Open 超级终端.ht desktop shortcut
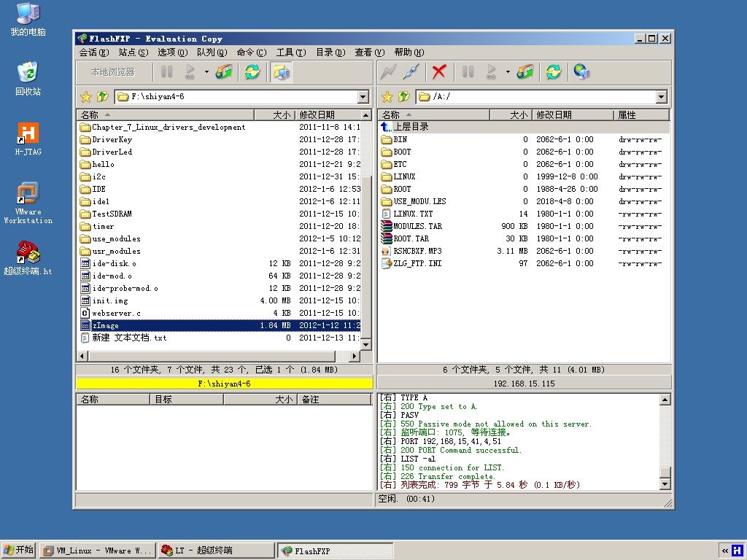Image resolution: width=747 pixels, height=560 pixels. pyautogui.click(x=28, y=258)
